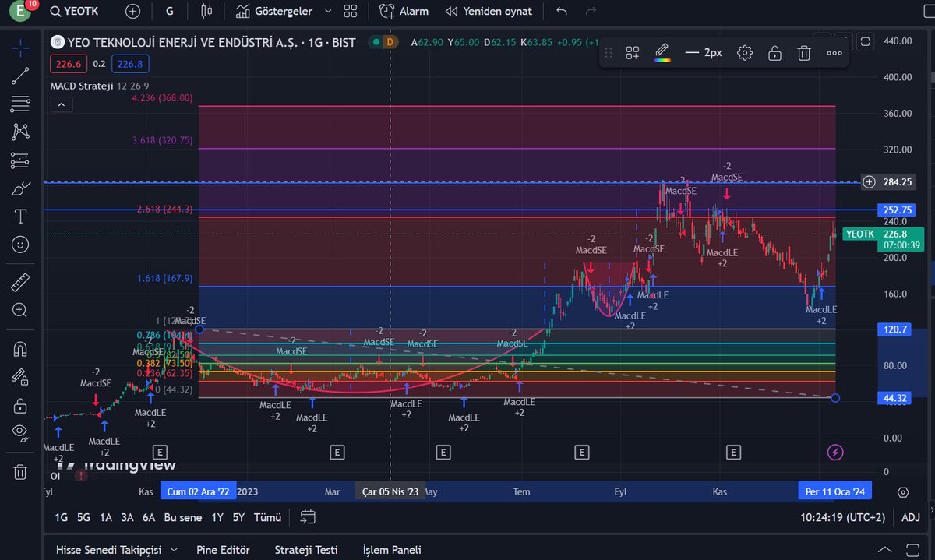Select the 6A time range
Viewport: 935px width, 560px height.
148,517
